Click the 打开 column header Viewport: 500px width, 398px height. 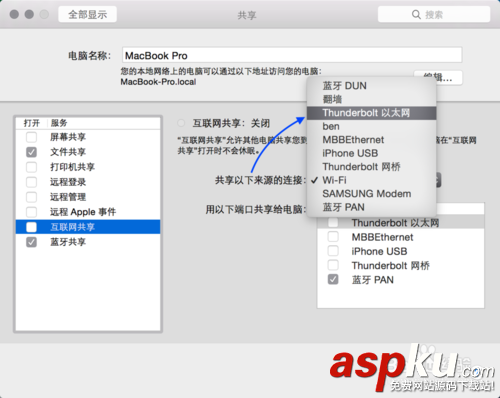point(32,123)
